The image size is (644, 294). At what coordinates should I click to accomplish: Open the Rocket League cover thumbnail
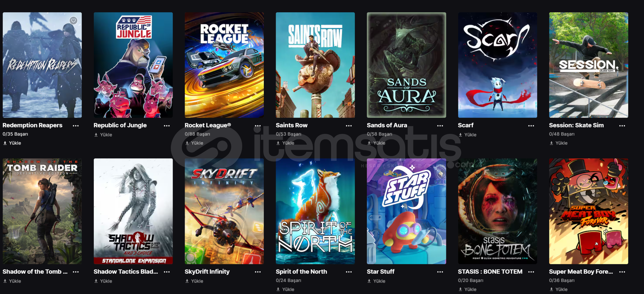click(x=224, y=65)
